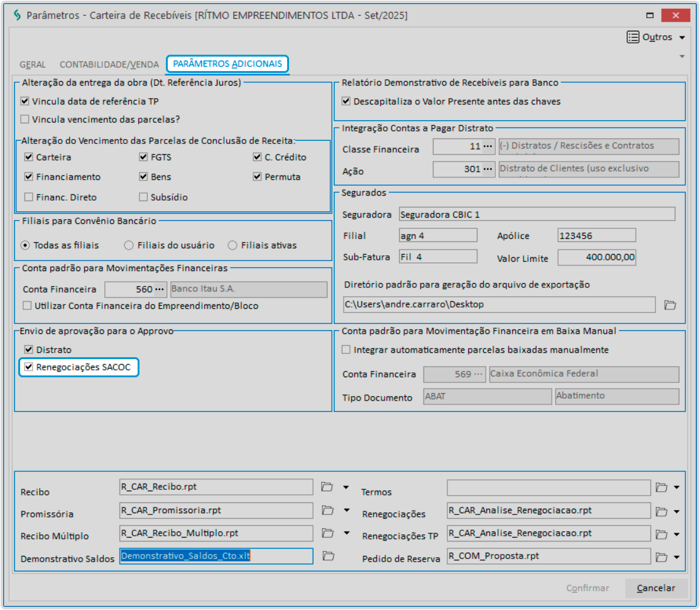
Task: Toggle the Distrato approval checkbox
Action: click(28, 350)
